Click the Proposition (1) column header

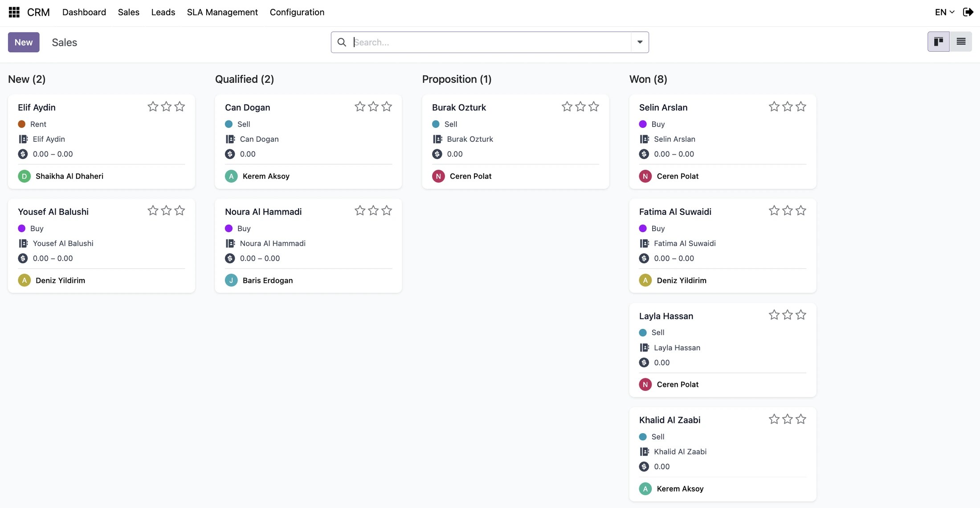pyautogui.click(x=457, y=79)
